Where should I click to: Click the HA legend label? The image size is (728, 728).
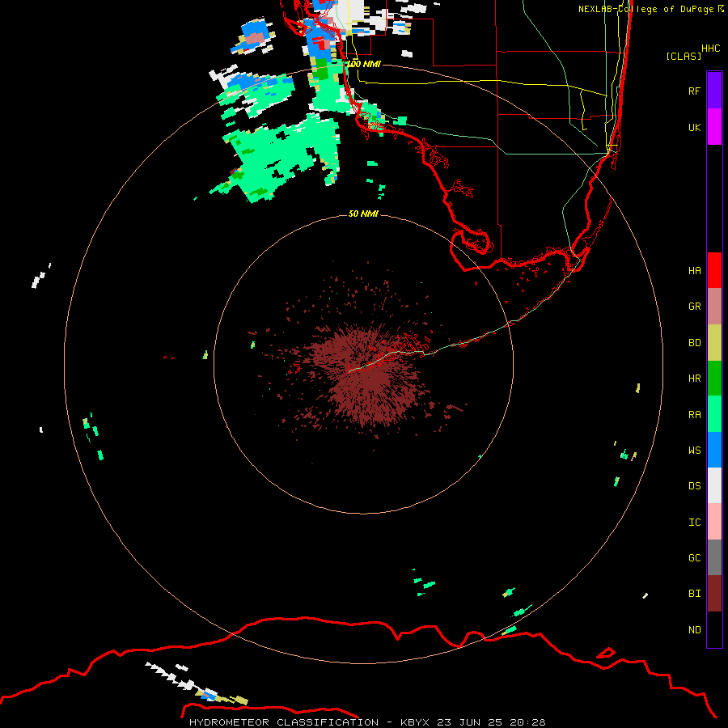click(694, 271)
